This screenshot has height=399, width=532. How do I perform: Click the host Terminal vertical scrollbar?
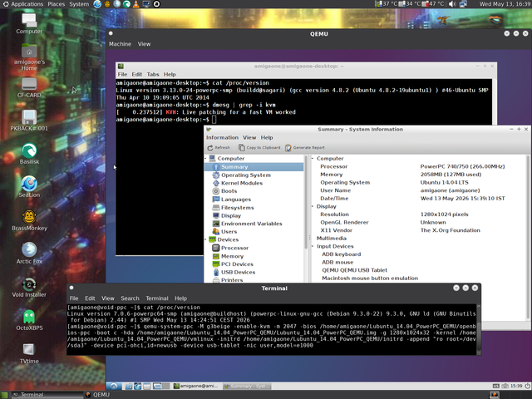[479, 329]
